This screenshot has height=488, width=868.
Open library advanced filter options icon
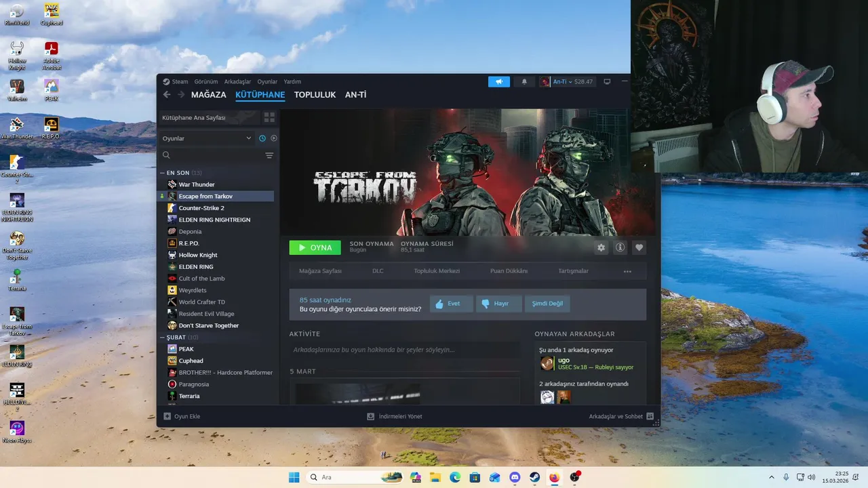269,155
